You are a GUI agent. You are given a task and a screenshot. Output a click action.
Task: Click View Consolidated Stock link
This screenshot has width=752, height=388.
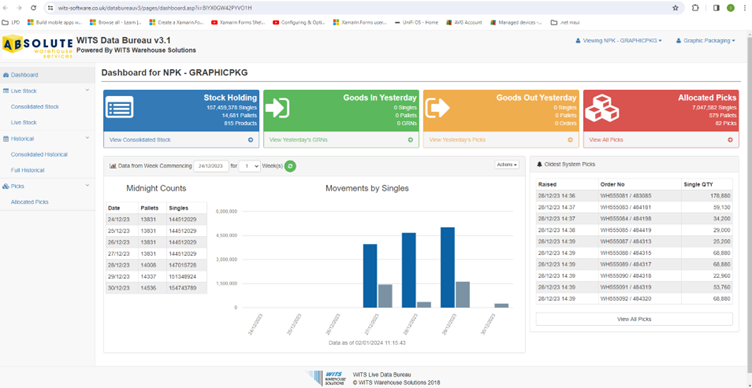coord(140,140)
